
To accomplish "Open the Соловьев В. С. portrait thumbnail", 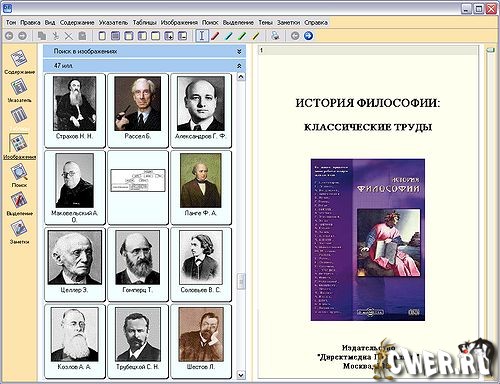I will click(201, 264).
